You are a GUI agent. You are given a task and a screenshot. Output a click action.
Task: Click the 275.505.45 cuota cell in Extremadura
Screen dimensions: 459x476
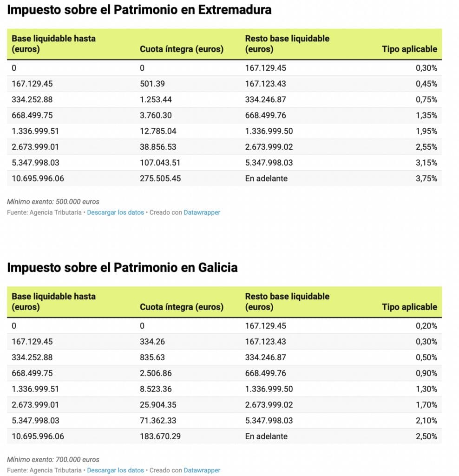click(x=160, y=178)
